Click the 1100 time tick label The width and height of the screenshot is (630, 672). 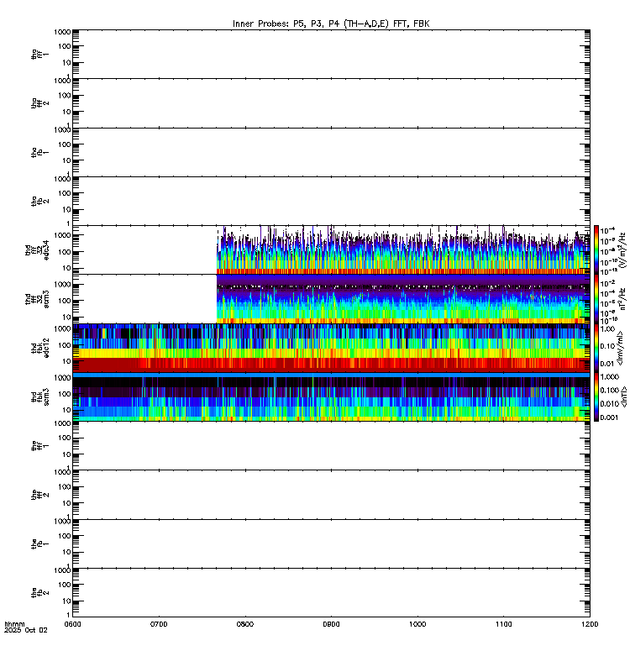click(x=503, y=624)
